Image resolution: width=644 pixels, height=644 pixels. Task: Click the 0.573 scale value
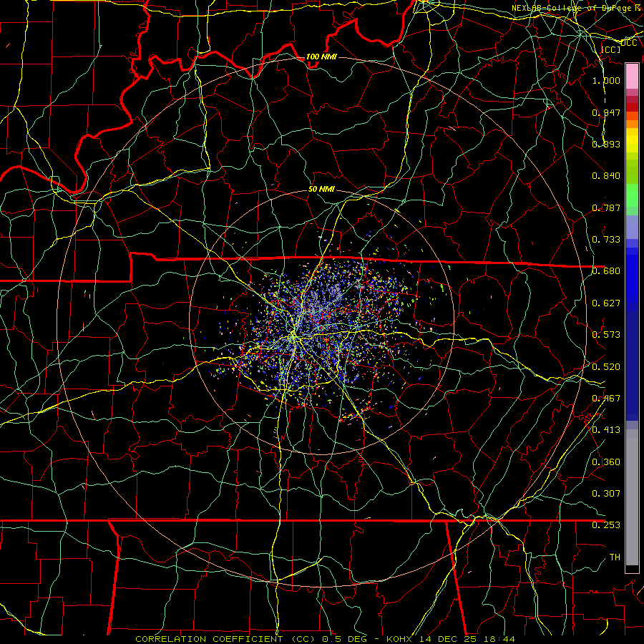[606, 334]
